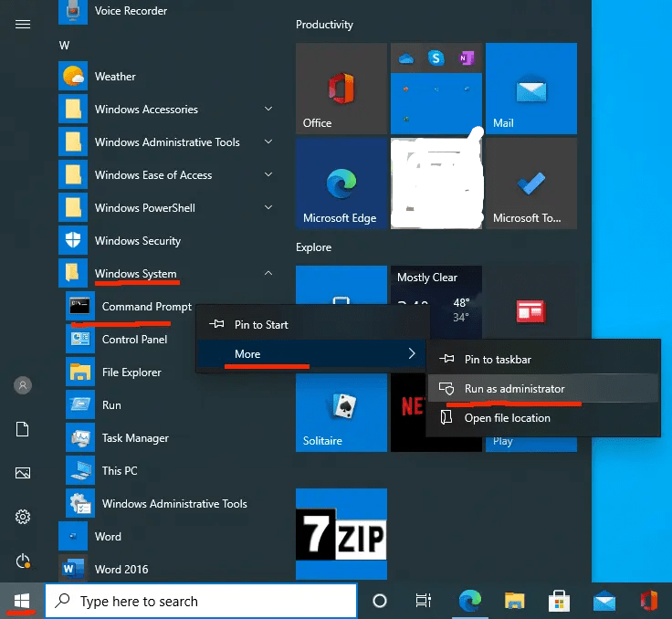
Task: Open the Netflix tile
Action: (x=408, y=413)
